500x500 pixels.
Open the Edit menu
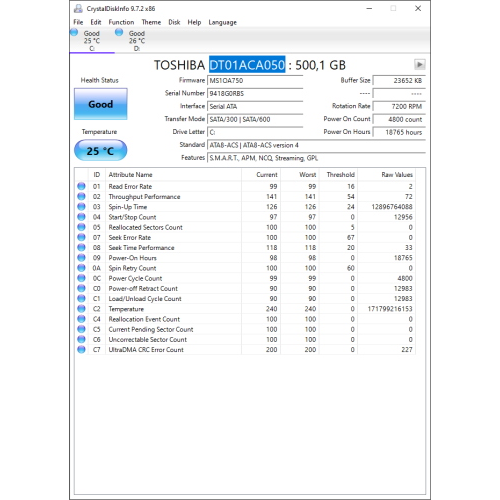[x=96, y=22]
